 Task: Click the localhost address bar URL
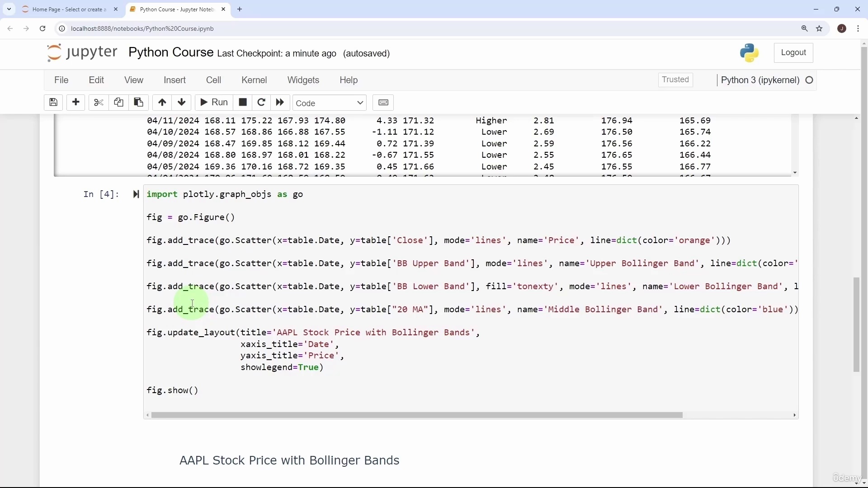(x=142, y=28)
